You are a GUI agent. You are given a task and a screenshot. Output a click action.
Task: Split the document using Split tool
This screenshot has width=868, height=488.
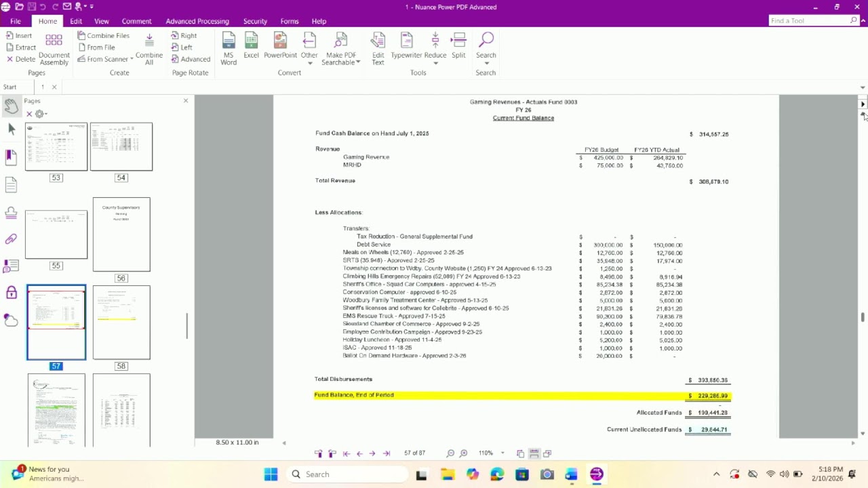(458, 45)
